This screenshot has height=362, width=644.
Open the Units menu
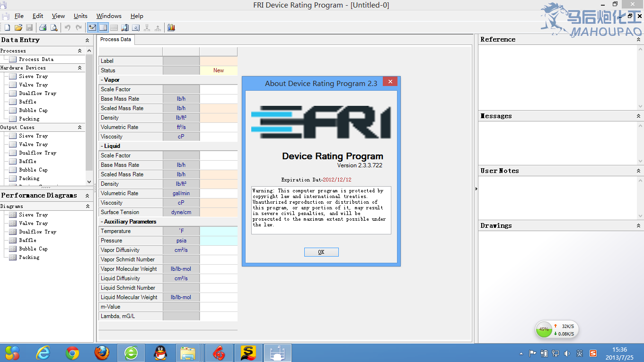80,16
